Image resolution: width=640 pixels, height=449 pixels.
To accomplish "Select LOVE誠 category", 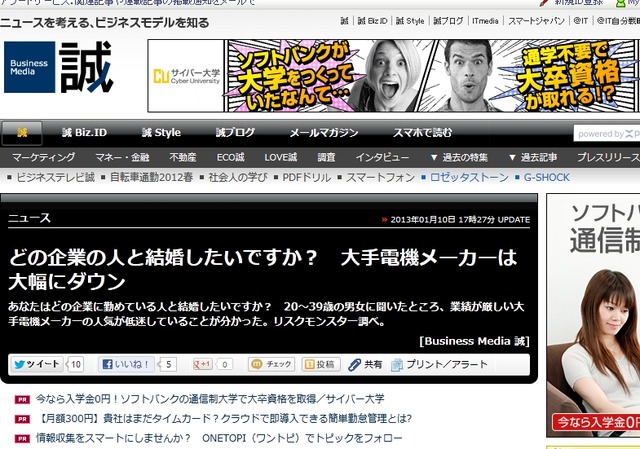I will pyautogui.click(x=281, y=158).
